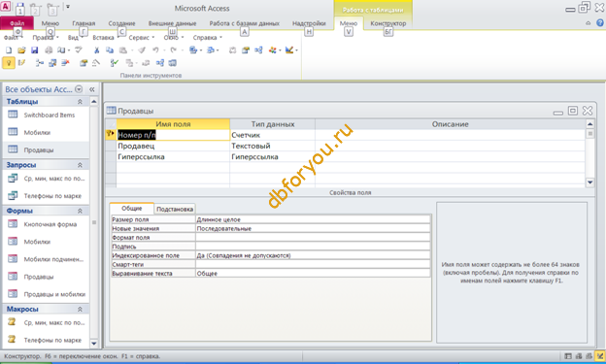Click the Paste clipboard icon

click(123, 50)
